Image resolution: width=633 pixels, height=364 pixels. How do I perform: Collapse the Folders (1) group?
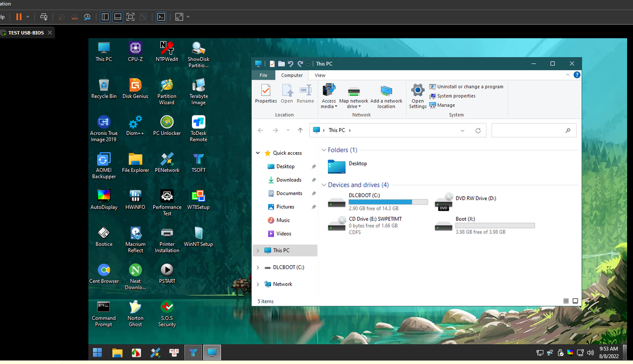pyautogui.click(x=324, y=150)
